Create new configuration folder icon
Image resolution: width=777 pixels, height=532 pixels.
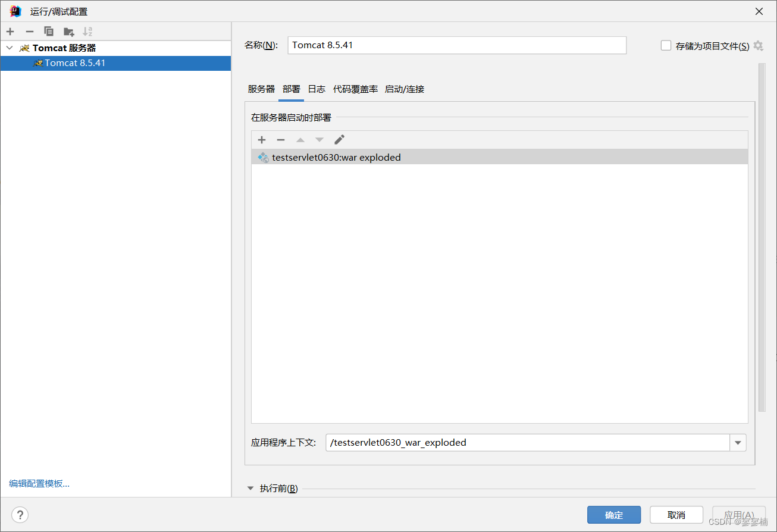(69, 32)
